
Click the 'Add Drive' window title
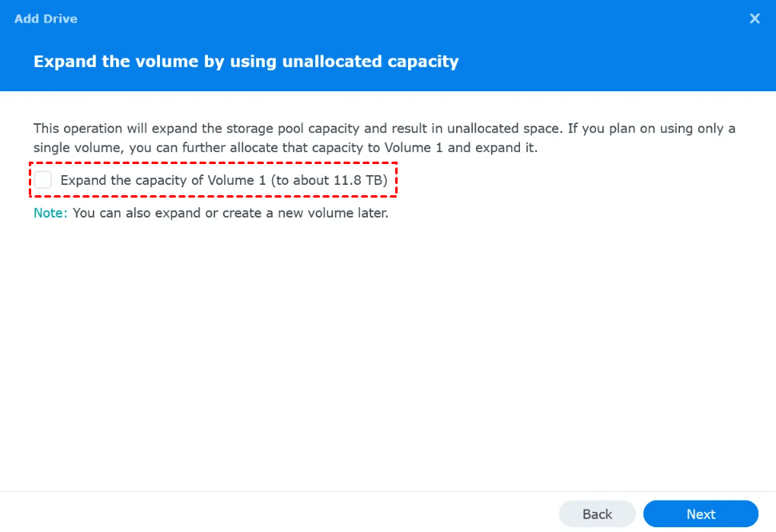tap(46, 18)
